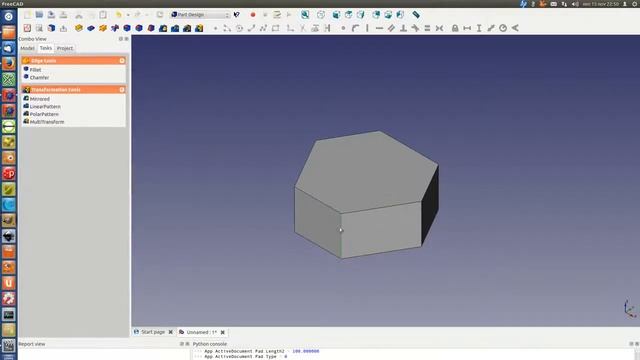Click the Undo arrow icon
The height and width of the screenshot is (360, 640).
118,15
